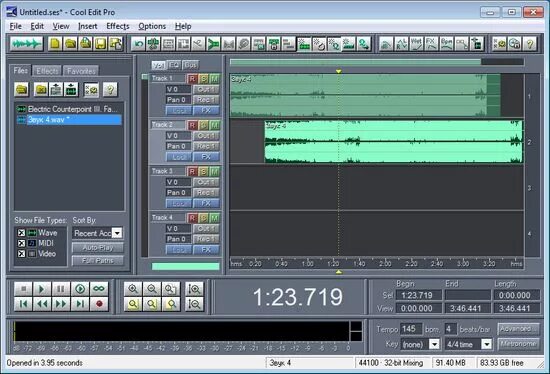Arm Track 2 record R button
550x374 pixels.
coord(192,125)
